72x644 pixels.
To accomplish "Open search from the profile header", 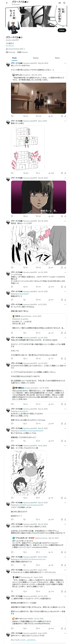I will [64, 3].
